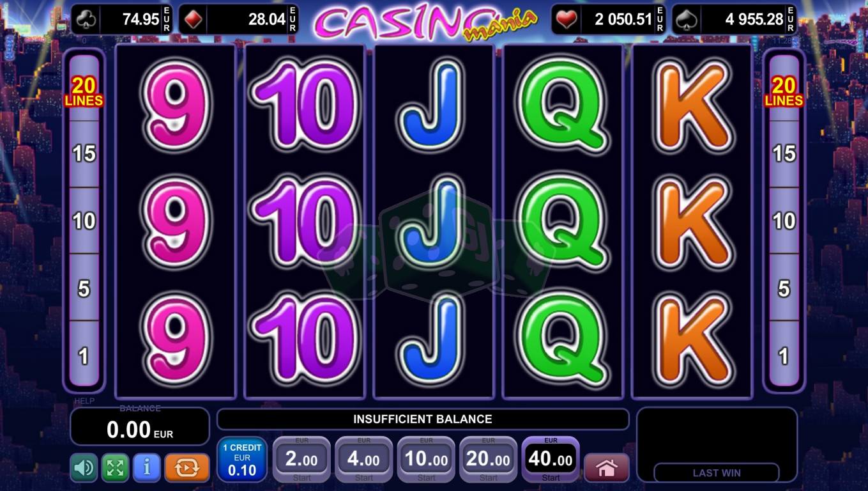
Task: Start spin with 2.00 EUR bet
Action: pyautogui.click(x=301, y=460)
